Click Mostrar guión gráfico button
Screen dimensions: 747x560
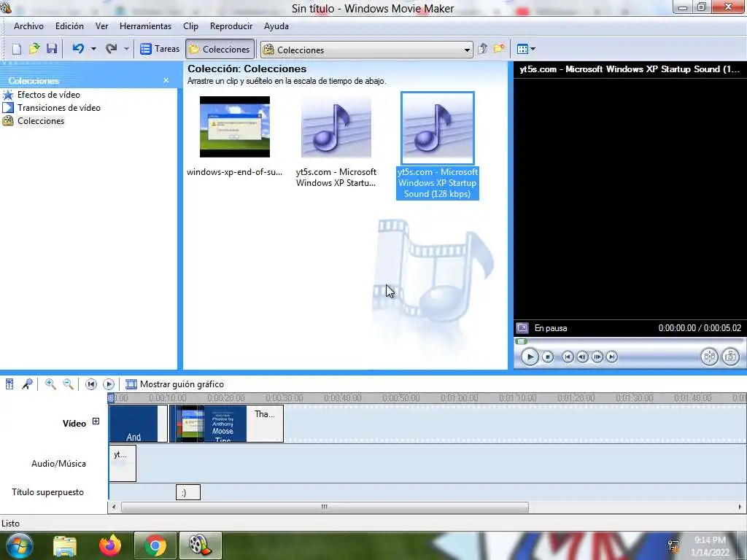click(174, 384)
